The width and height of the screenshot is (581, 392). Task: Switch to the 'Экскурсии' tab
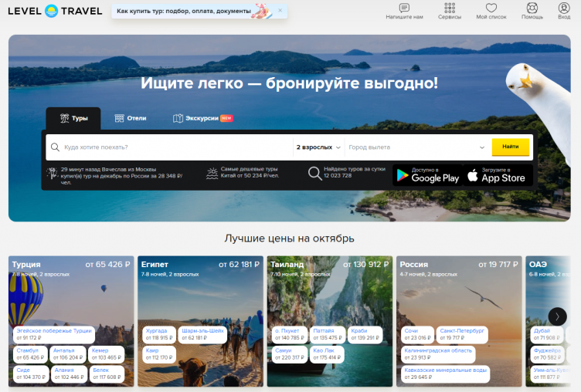click(x=202, y=119)
